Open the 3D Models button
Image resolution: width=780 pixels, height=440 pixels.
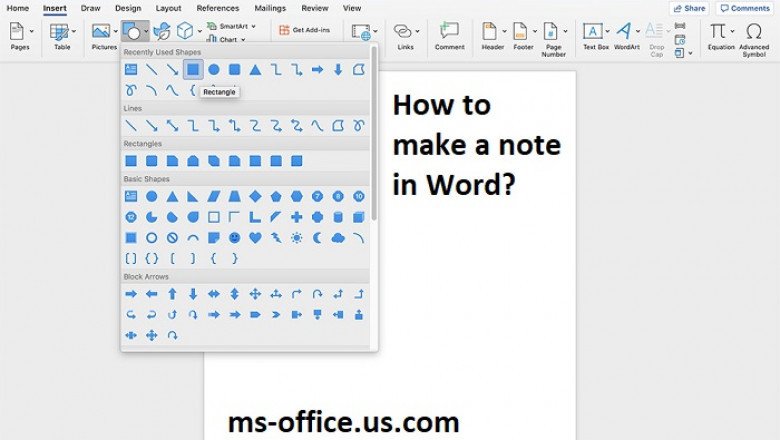pyautogui.click(x=185, y=31)
